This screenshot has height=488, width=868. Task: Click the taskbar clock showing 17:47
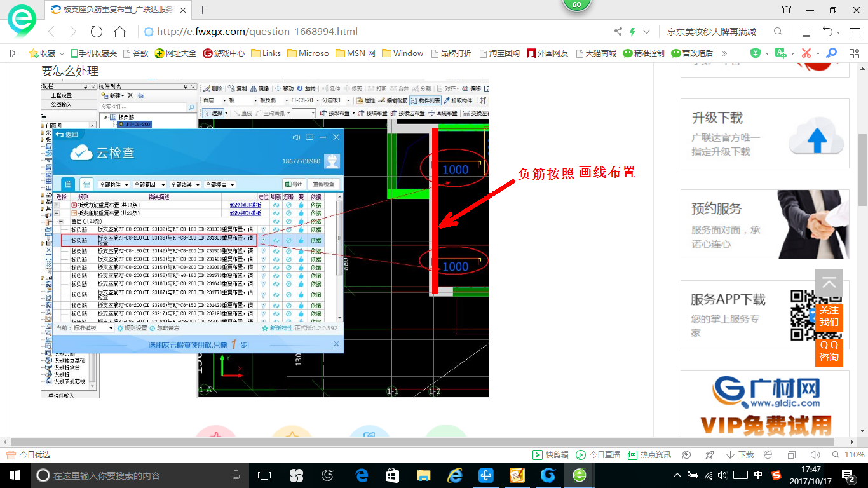coord(811,475)
